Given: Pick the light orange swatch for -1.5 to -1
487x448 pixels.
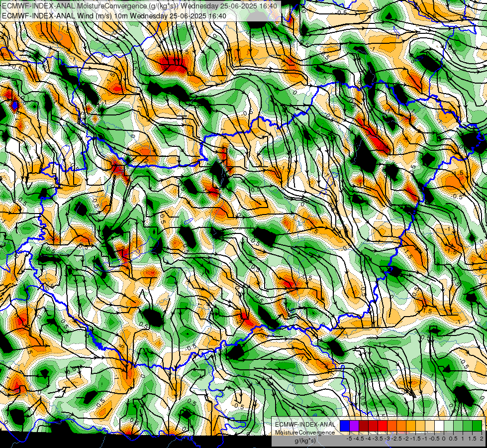Looking at the screenshot, I should point(420,426).
